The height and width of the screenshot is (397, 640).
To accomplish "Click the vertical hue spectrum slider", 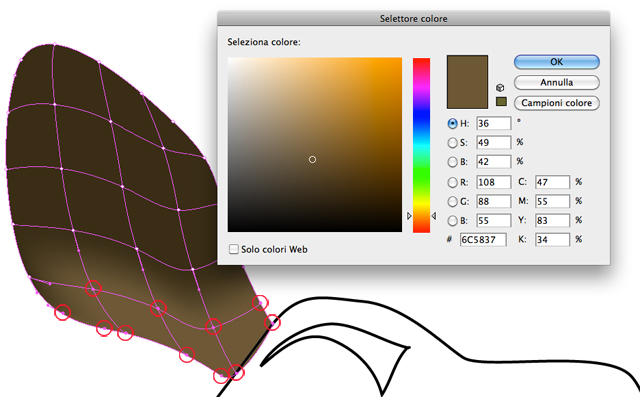I will tap(421, 145).
